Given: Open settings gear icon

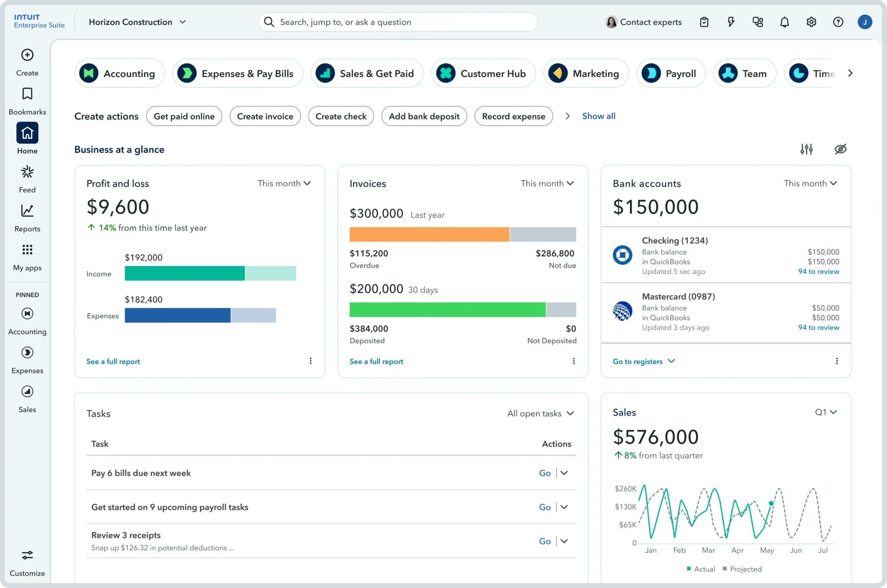Looking at the screenshot, I should click(x=811, y=22).
